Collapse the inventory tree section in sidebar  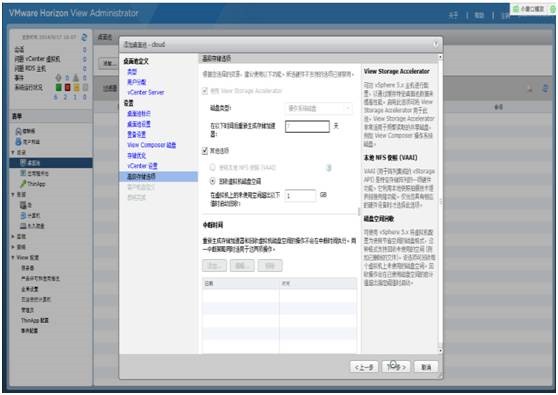13,152
